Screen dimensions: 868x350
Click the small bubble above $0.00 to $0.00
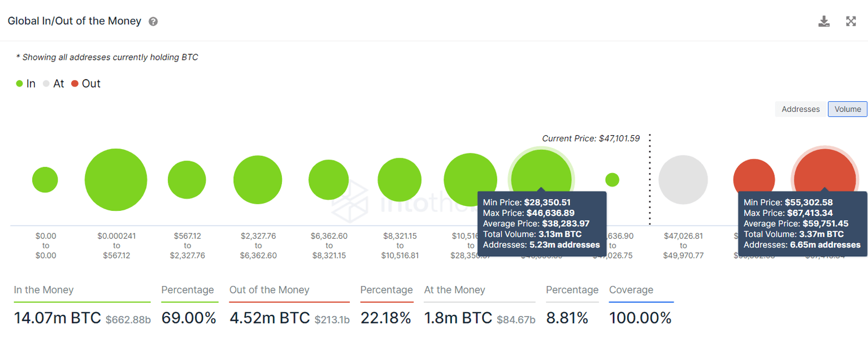coord(45,180)
